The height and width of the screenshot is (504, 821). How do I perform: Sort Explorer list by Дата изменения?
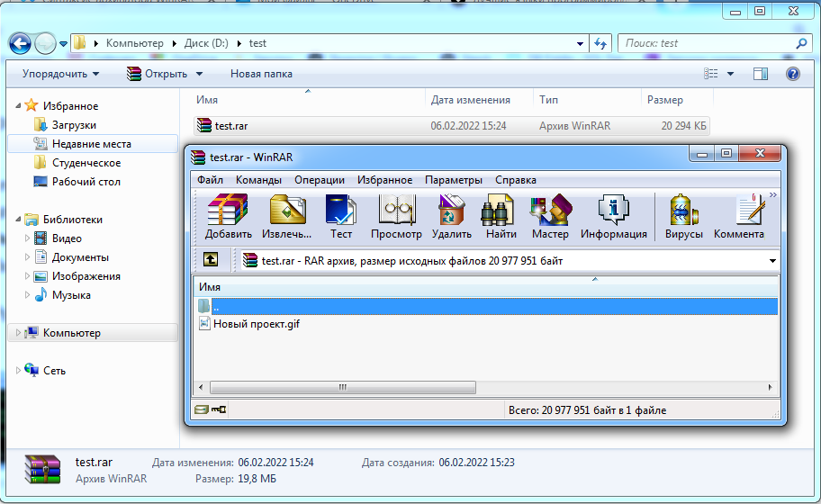point(470,100)
